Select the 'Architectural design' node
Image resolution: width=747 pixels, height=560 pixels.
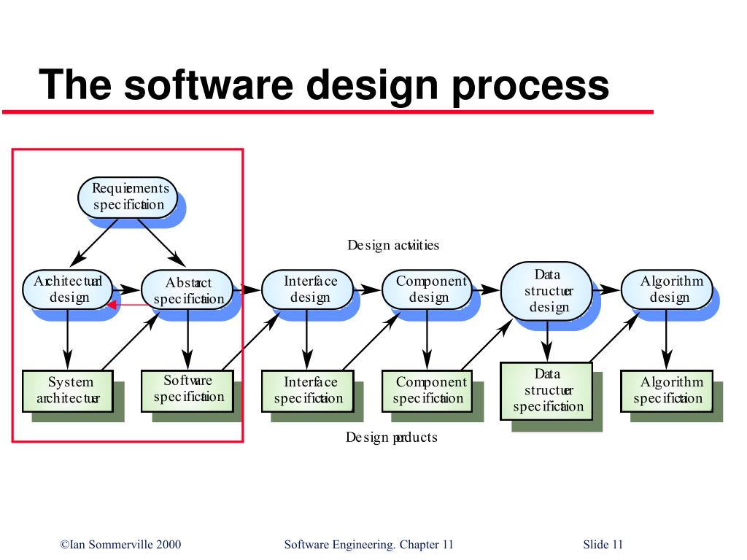pyautogui.click(x=68, y=289)
